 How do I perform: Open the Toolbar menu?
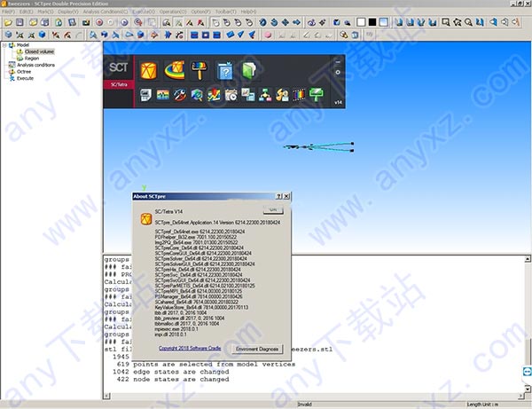225,12
